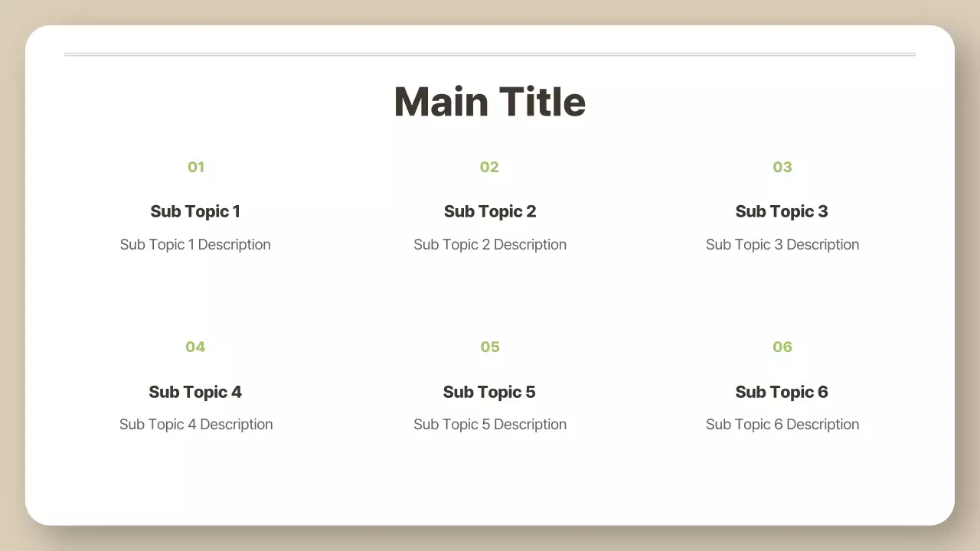This screenshot has width=980, height=551.
Task: Click the Main Title heading
Action: pos(490,102)
